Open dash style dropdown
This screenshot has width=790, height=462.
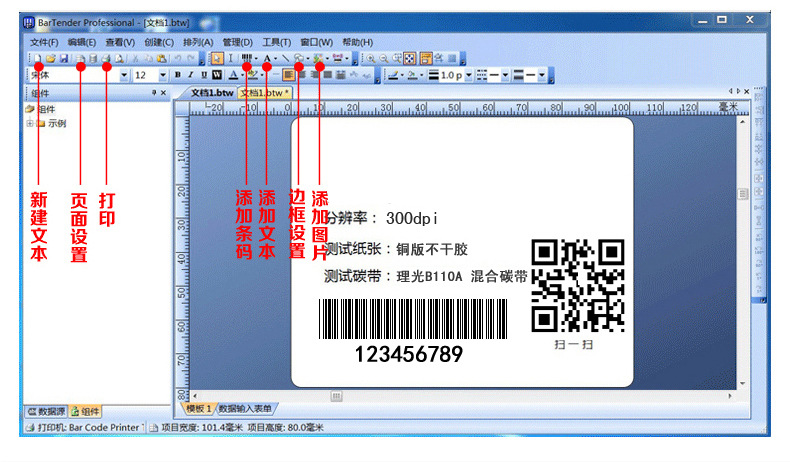click(505, 76)
